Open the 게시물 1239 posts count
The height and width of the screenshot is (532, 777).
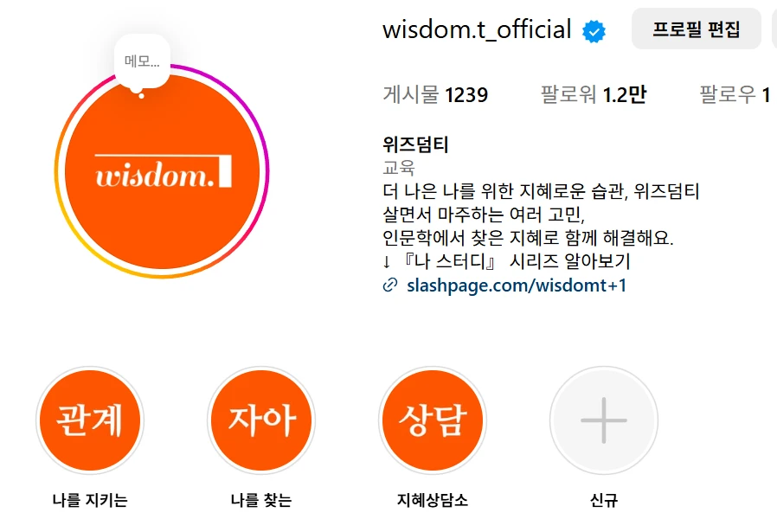pyautogui.click(x=435, y=94)
